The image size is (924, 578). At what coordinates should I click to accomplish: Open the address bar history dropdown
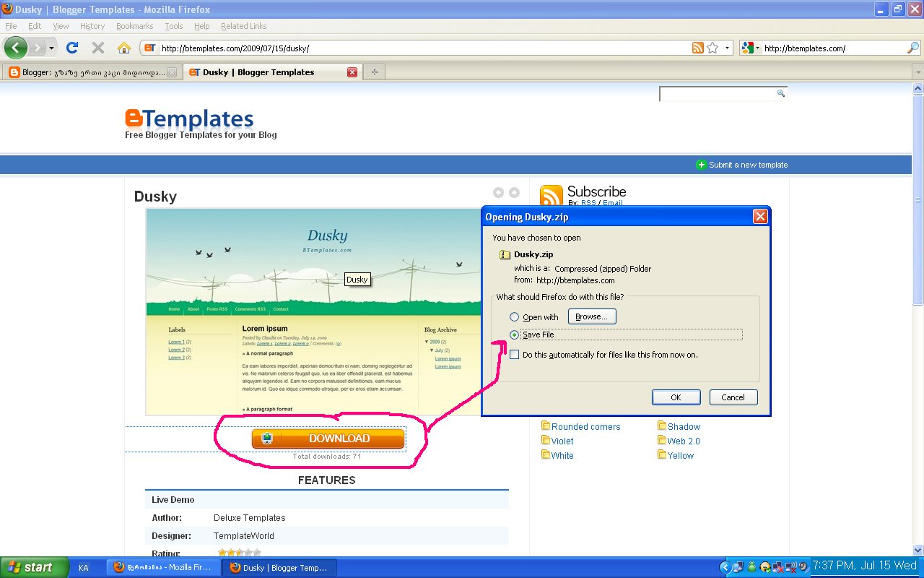[x=727, y=48]
